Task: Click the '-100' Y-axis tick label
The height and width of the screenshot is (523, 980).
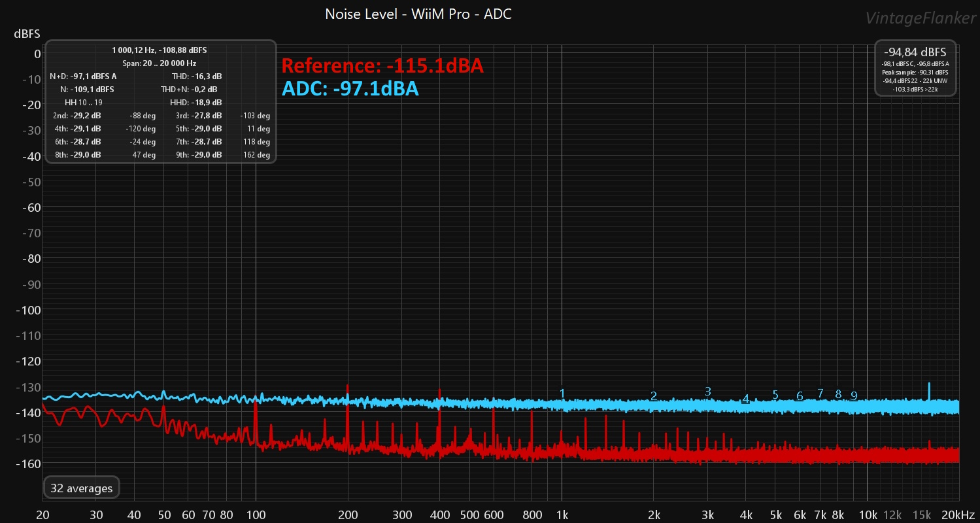Action: [x=29, y=310]
